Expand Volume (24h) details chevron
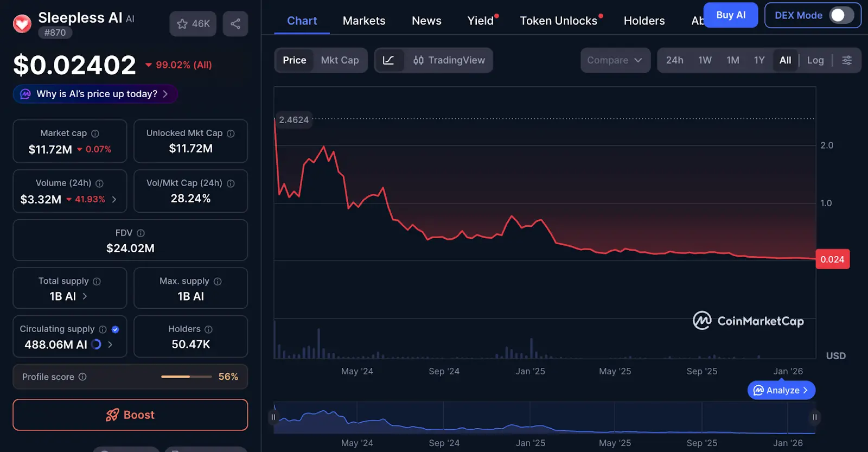 pos(114,200)
